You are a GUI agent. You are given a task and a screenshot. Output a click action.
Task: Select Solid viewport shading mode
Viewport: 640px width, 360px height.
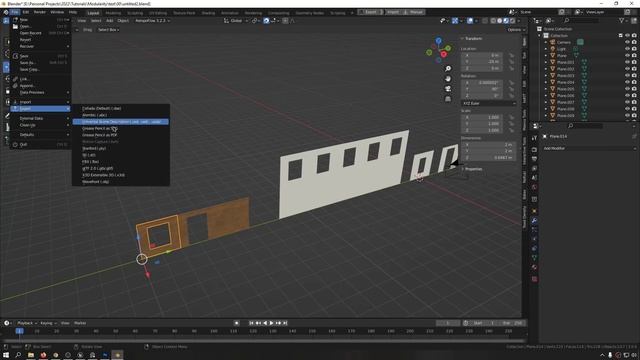500,20
